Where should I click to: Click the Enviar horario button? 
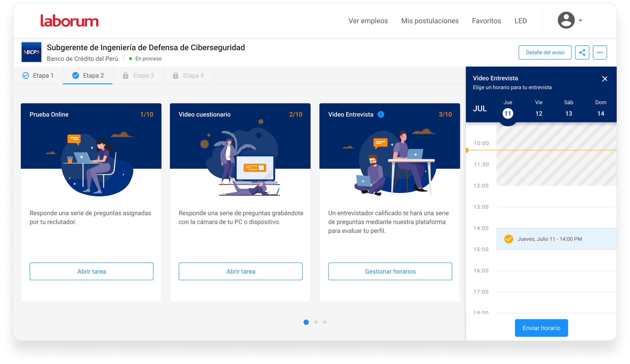(541, 328)
